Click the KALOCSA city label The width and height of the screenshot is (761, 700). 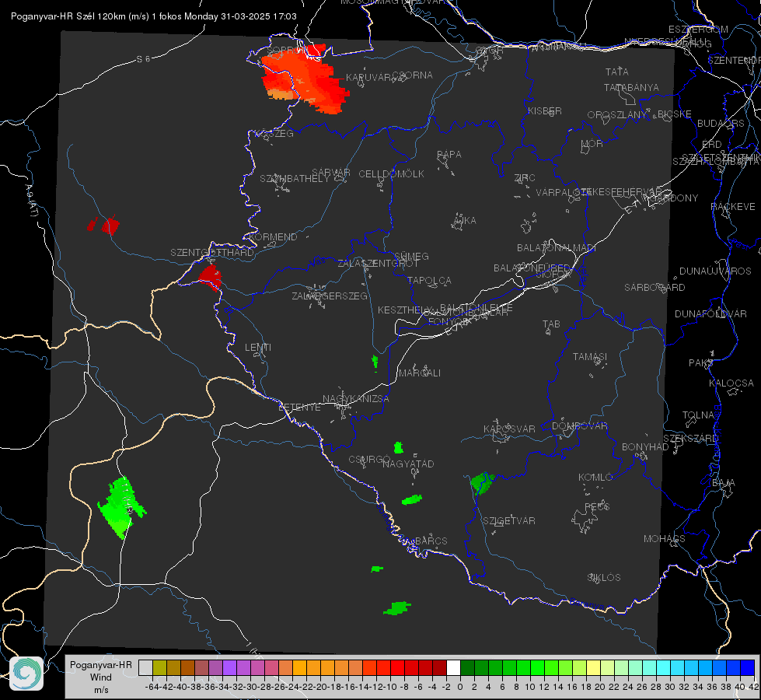tap(731, 383)
